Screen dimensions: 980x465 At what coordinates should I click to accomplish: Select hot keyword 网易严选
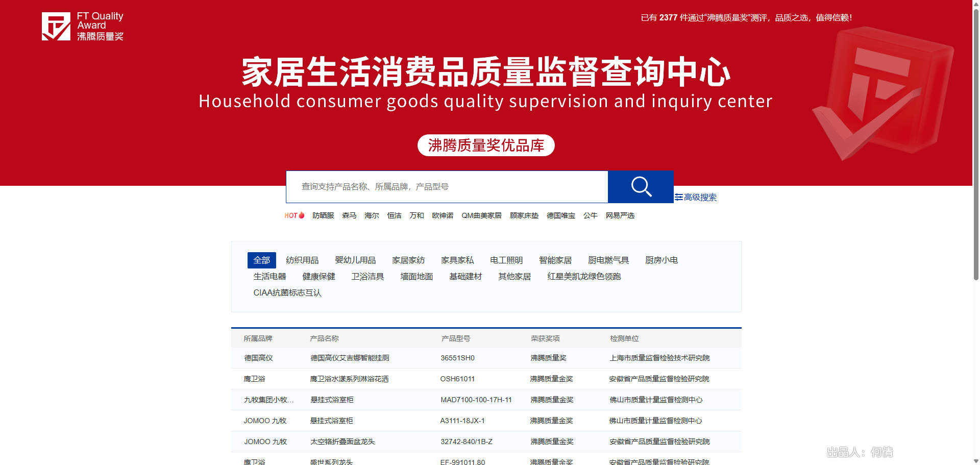click(620, 215)
